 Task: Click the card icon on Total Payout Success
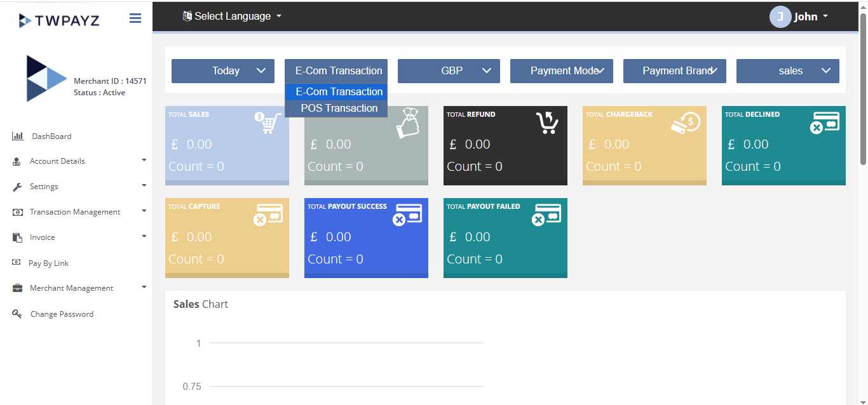point(407,215)
